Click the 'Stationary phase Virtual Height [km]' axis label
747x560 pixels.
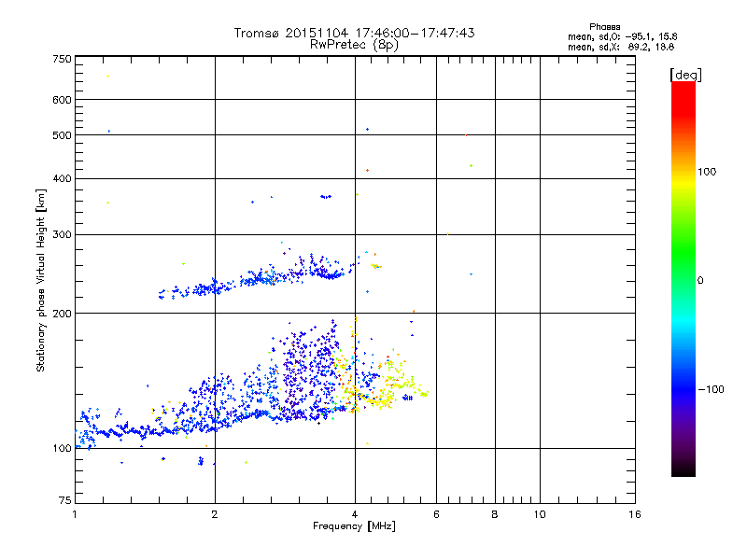click(x=41, y=281)
